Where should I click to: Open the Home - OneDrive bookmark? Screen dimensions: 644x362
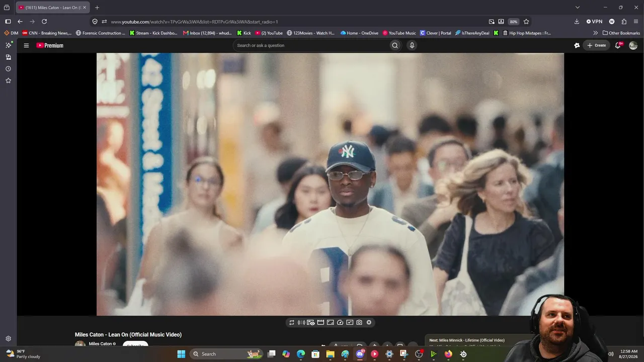pos(359,33)
